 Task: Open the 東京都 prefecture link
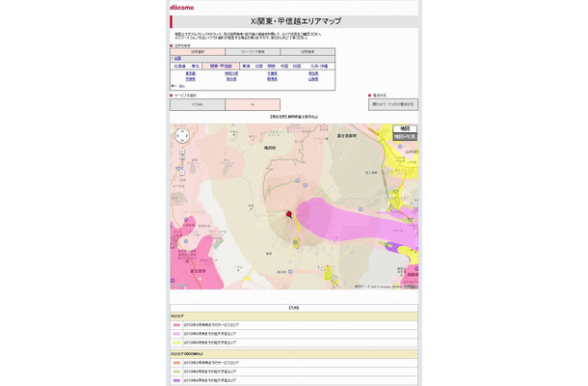[191, 73]
